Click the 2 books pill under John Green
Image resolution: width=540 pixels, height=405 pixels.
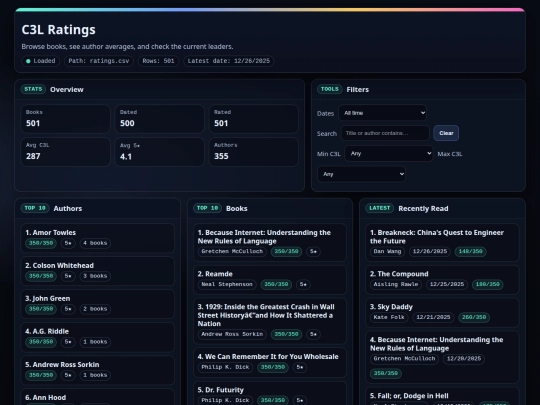(95, 309)
